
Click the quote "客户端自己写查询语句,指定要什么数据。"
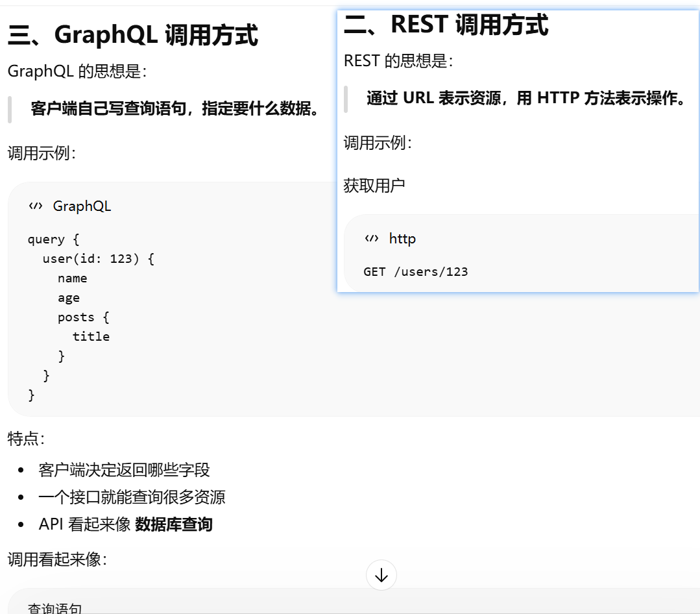tap(174, 108)
